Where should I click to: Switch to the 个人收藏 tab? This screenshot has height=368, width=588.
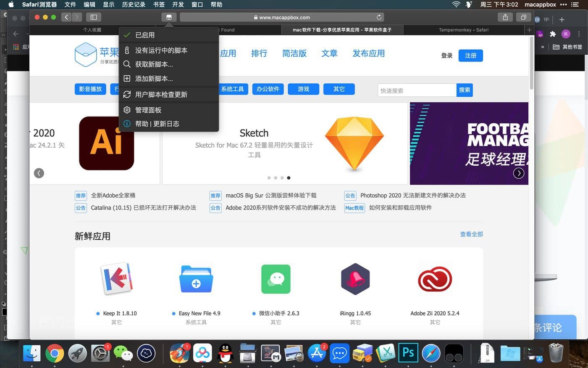[x=92, y=30]
